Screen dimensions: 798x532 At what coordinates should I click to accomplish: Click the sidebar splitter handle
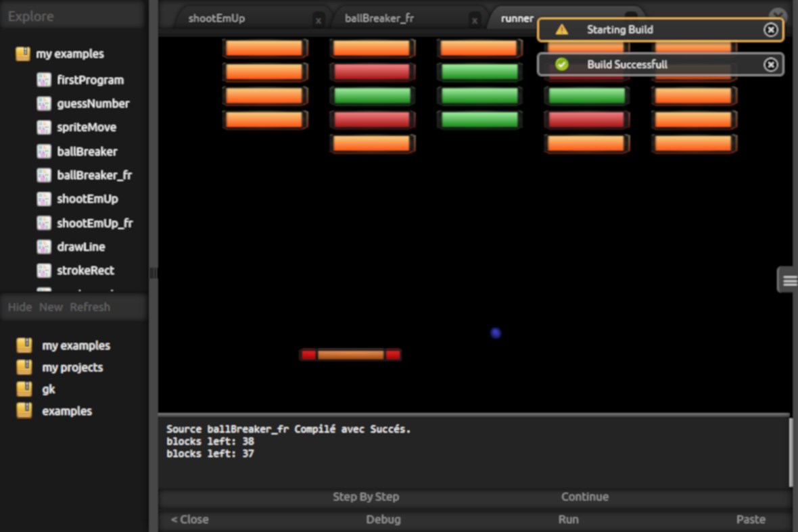[154, 273]
